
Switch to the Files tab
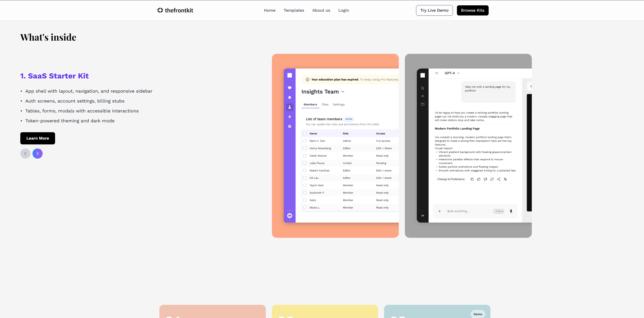pyautogui.click(x=325, y=104)
